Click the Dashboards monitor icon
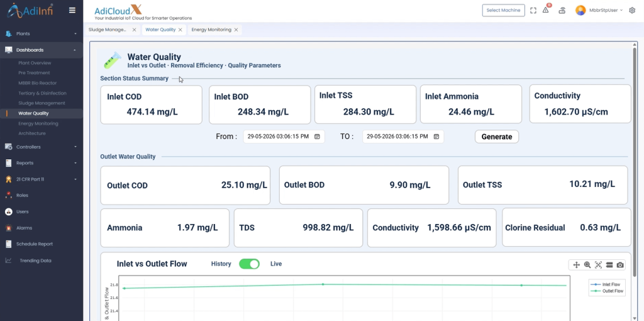The height and width of the screenshot is (321, 644). (9, 50)
